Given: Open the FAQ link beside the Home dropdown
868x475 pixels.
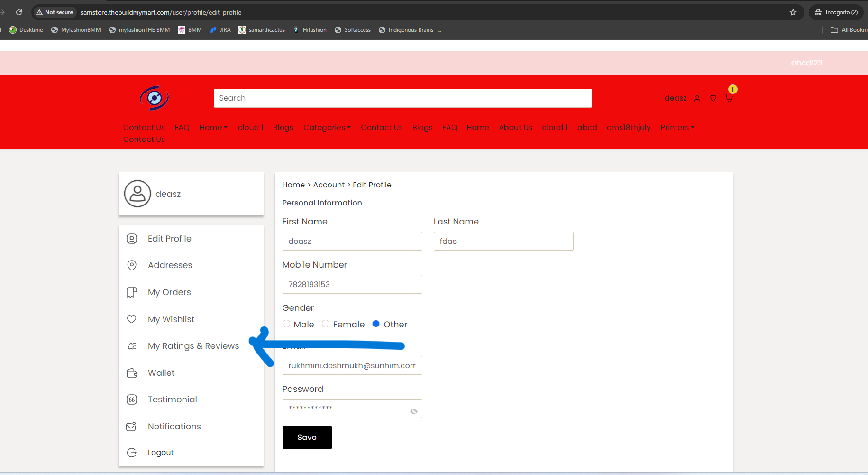Looking at the screenshot, I should pyautogui.click(x=182, y=127).
